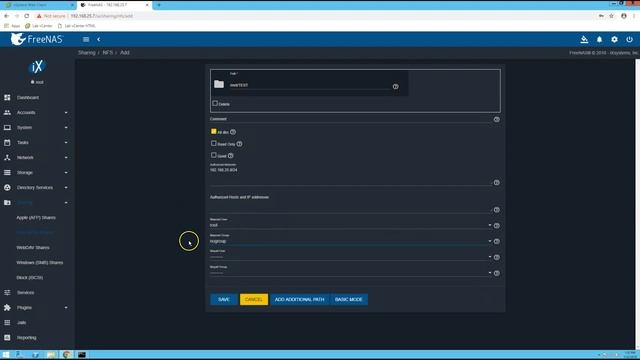Click the power icon in the top bar
640x360 pixels.
[629, 39]
